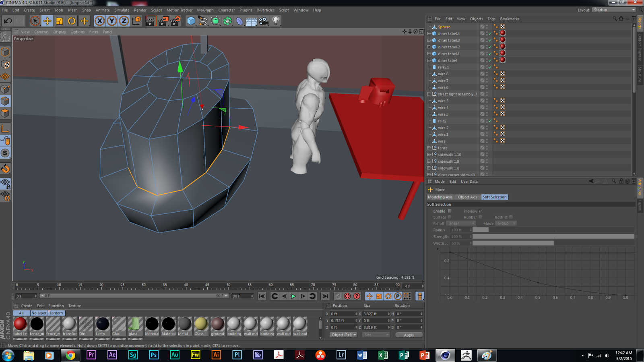Open the Camera object icon
Viewport: 644px width, 362px height.
pos(264,21)
